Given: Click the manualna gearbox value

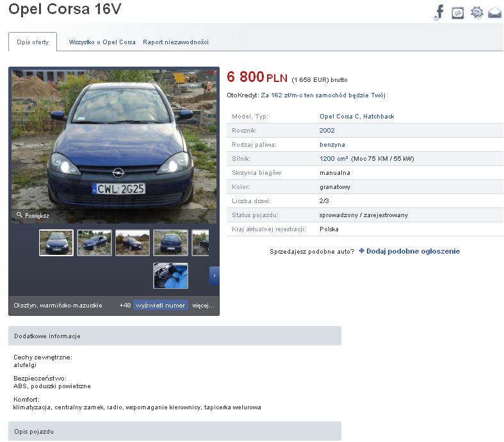Looking at the screenshot, I should [334, 173].
